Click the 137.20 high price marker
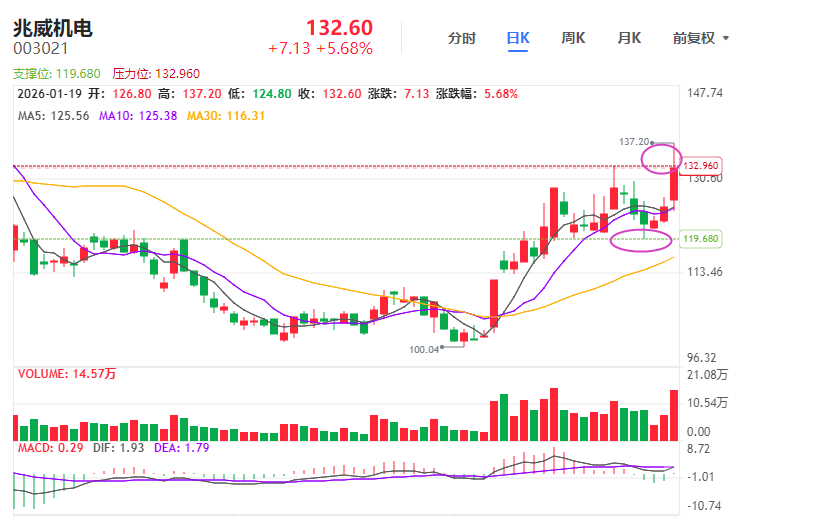The width and height of the screenshot is (819, 518). (634, 142)
